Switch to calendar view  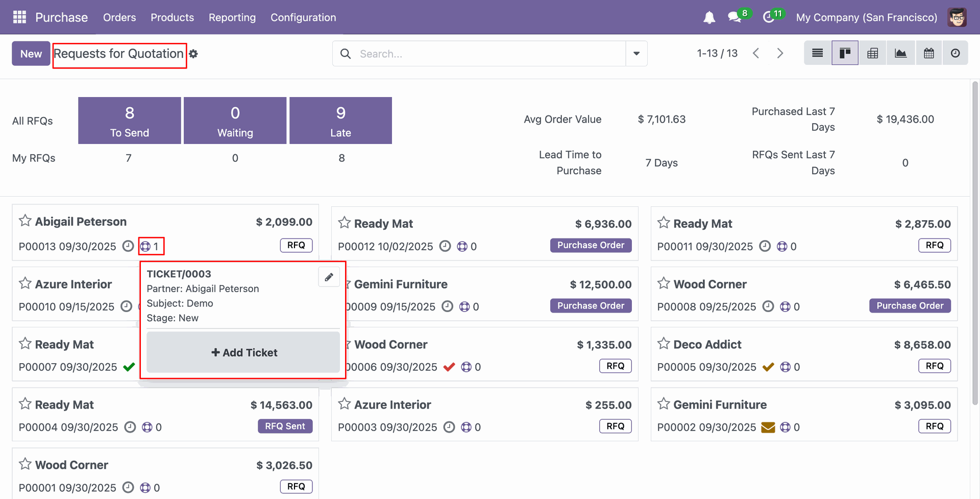(x=929, y=53)
